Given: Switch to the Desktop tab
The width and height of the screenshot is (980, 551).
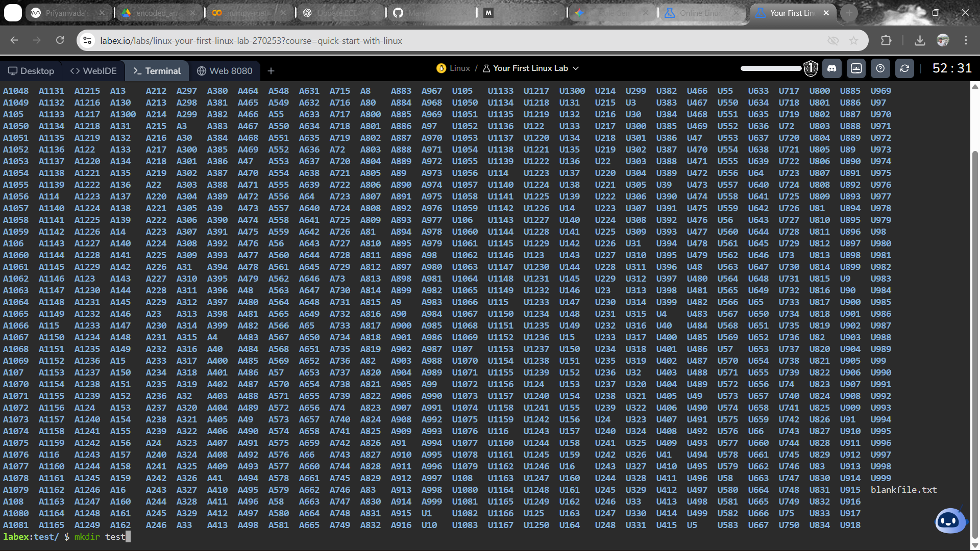Looking at the screenshot, I should (x=31, y=71).
